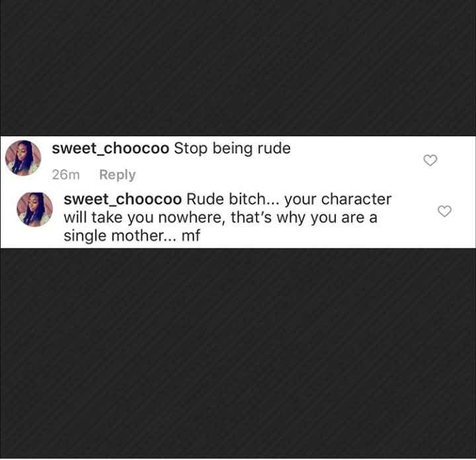Click the word "character" in the reply

[356, 200]
